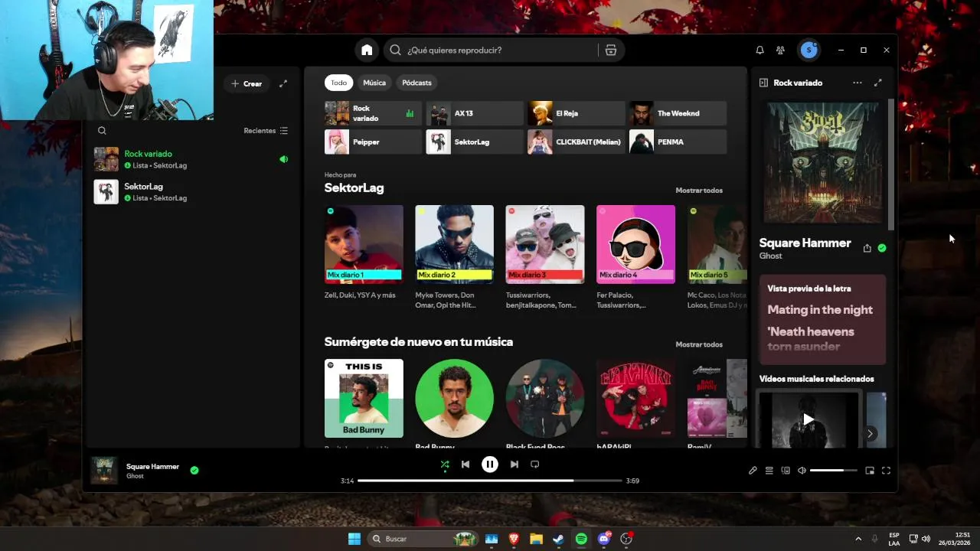Viewport: 980px width, 551px height.
Task: Open Friend Activity icon
Action: pyautogui.click(x=780, y=50)
